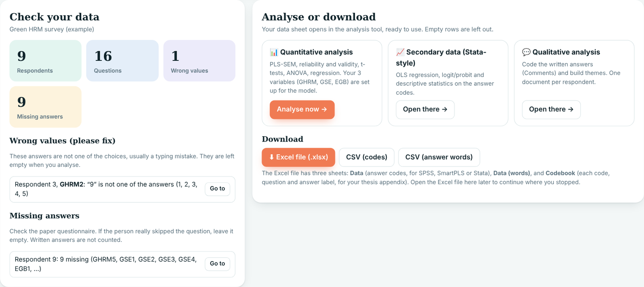Click the trend chart icon beside Secondary data

400,52
